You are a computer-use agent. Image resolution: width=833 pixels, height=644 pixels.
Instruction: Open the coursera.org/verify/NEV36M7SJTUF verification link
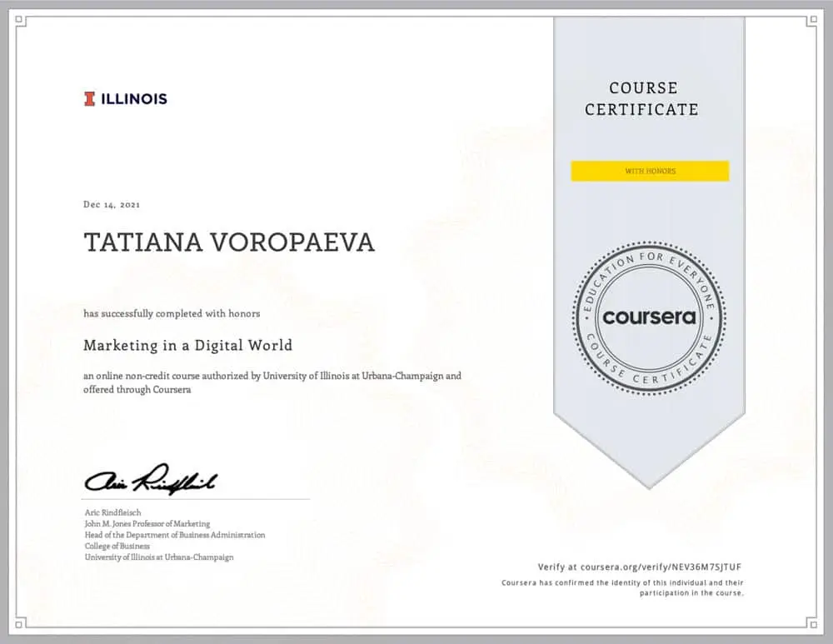(661, 567)
